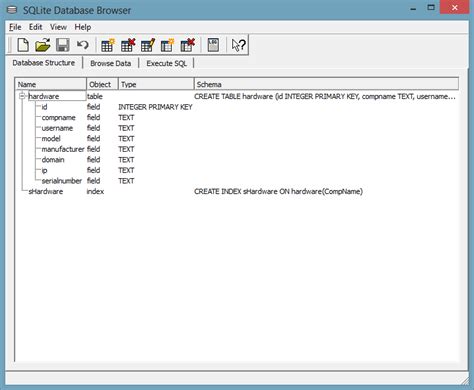Click the 'index' object cell for sHardware
This screenshot has width=474, height=390.
(95, 191)
